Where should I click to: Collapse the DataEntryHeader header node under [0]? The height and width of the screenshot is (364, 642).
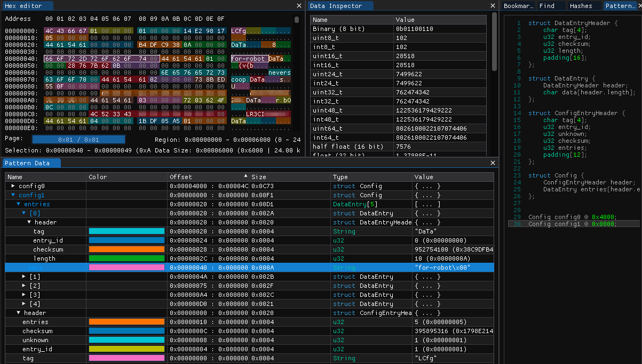coord(29,222)
